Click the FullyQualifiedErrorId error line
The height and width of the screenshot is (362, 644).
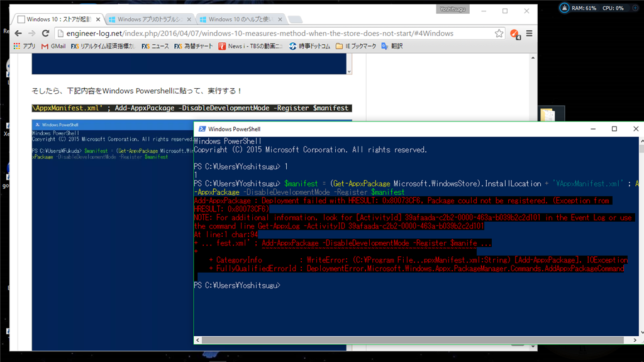[416, 269]
